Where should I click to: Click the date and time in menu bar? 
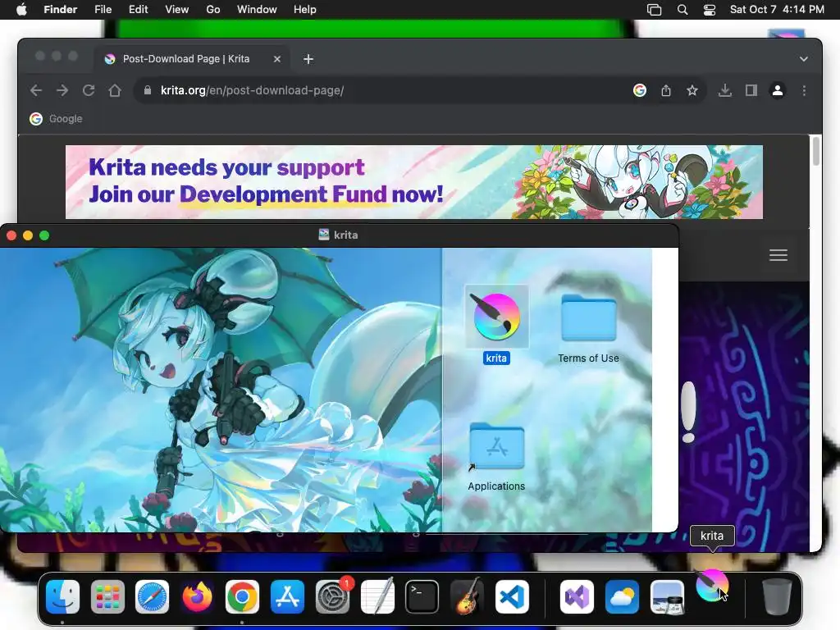pos(777,10)
